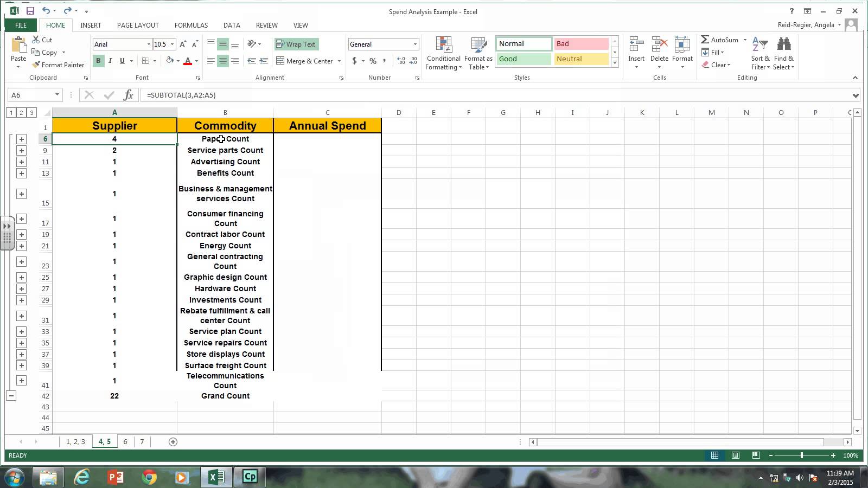Expand the Paper Count group row
The width and height of the screenshot is (868, 488).
(21, 139)
